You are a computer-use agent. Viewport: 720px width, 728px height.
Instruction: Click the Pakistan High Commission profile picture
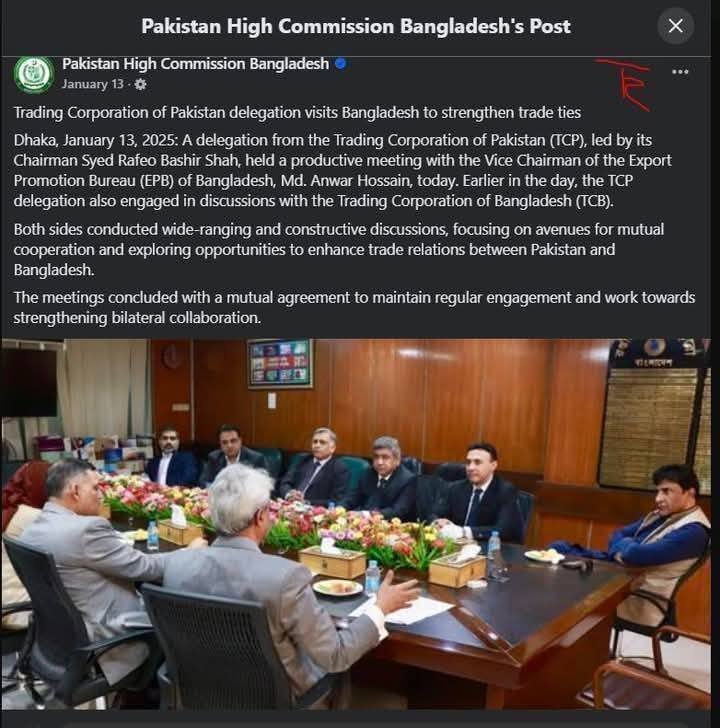tap(33, 74)
